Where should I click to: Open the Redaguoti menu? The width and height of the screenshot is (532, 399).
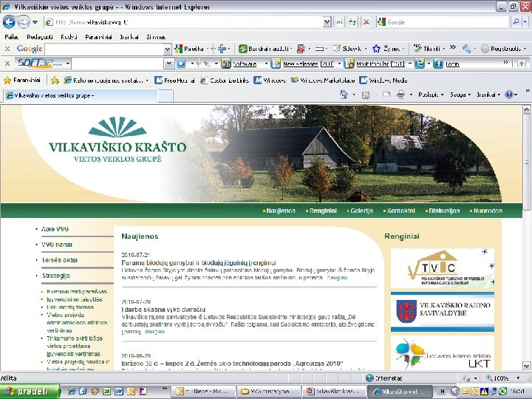point(40,37)
